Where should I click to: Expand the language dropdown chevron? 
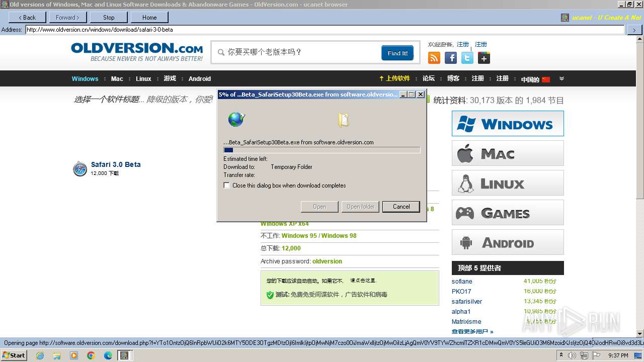[561, 78]
